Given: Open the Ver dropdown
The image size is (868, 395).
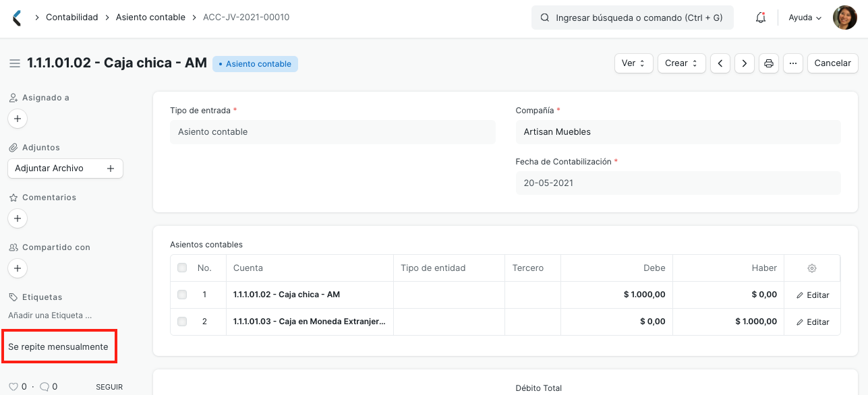Looking at the screenshot, I should 634,63.
